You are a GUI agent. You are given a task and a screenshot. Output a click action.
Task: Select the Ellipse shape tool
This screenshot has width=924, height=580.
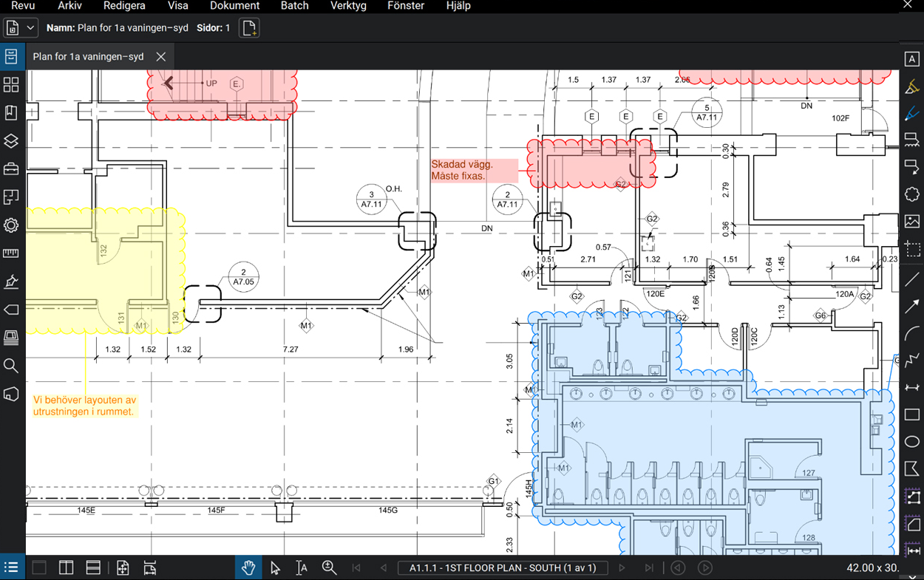(911, 442)
